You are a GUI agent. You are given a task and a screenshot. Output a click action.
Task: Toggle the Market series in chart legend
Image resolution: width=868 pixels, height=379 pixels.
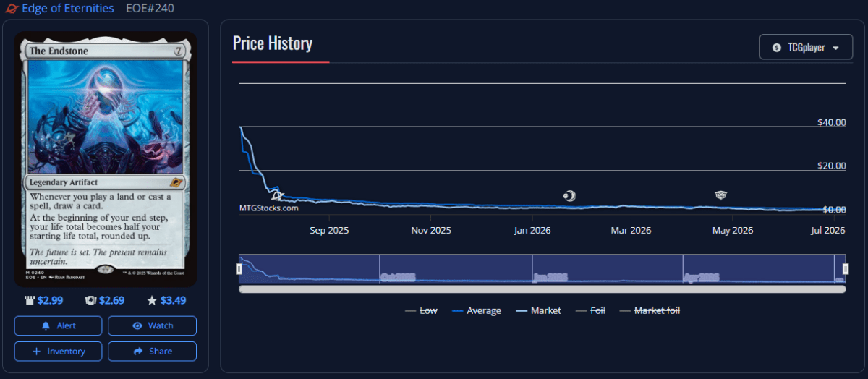click(538, 310)
